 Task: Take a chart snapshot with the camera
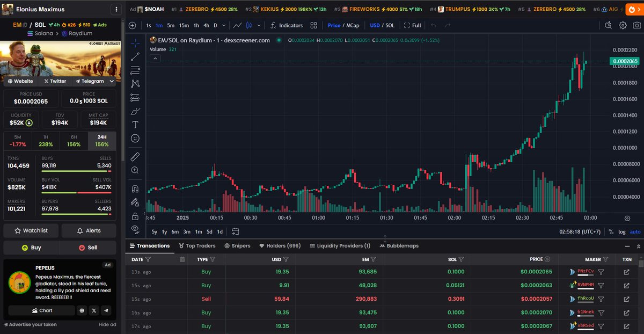pyautogui.click(x=636, y=25)
